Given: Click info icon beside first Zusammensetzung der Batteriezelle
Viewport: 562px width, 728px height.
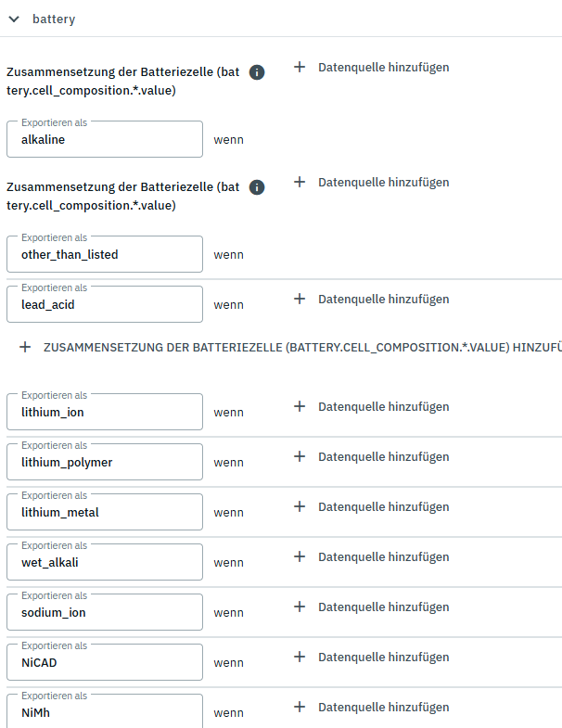Looking at the screenshot, I should tap(258, 72).
